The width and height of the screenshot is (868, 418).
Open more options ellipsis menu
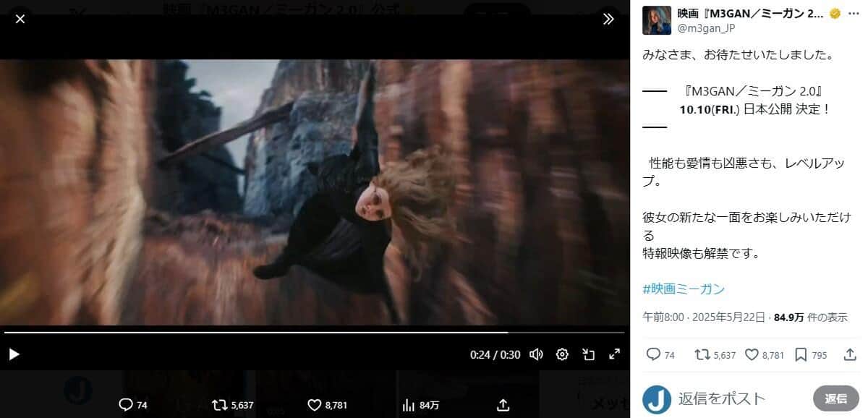[854, 14]
